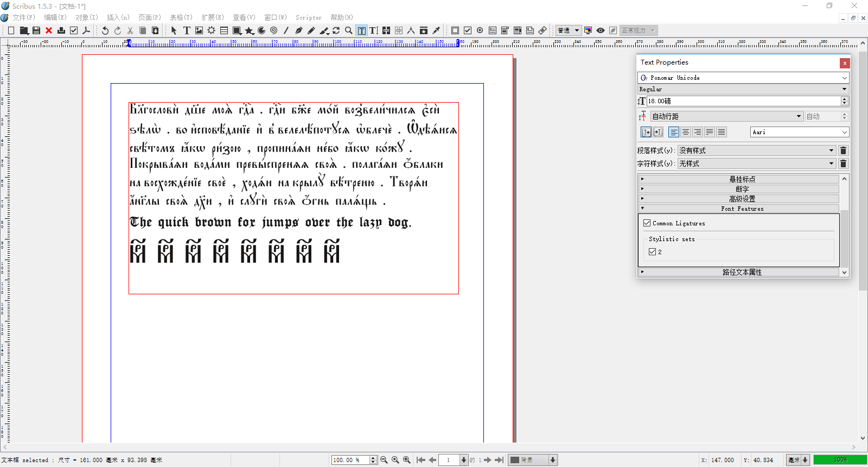Insert PDF Link Annotation chain icon

click(x=542, y=30)
